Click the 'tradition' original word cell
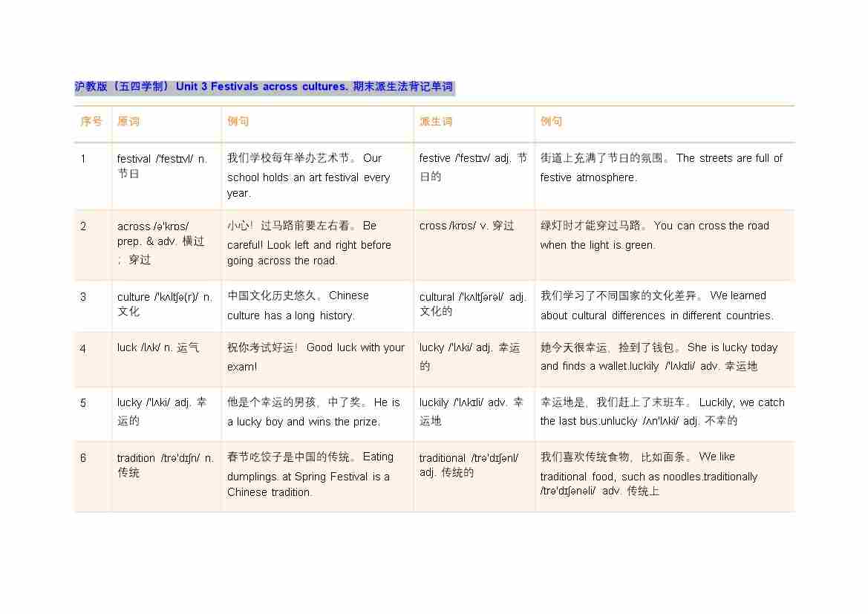The width and height of the screenshot is (868, 614). click(165, 465)
